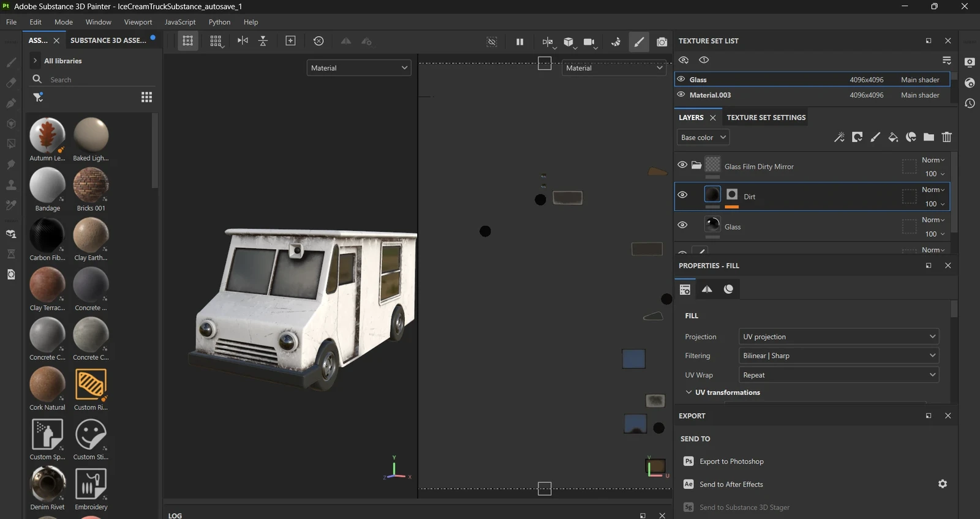Click the transform manipulator toolbar icon
The height and width of the screenshot is (519, 980).
point(188,41)
